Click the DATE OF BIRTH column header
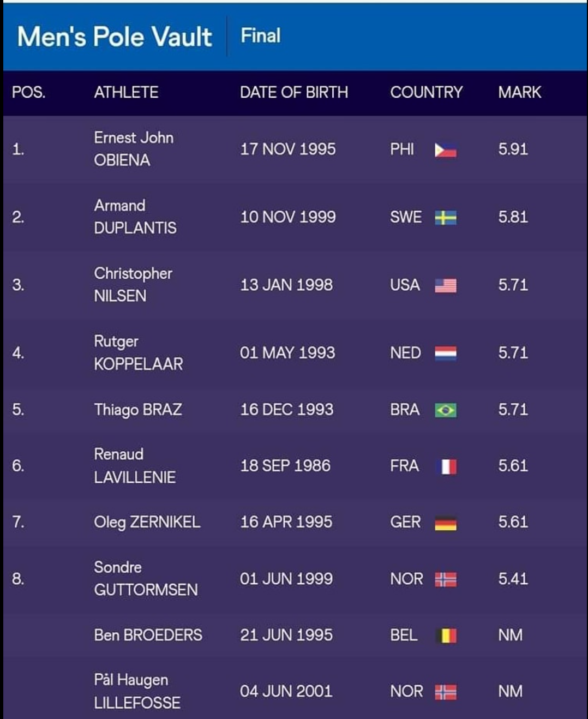Image resolution: width=588 pixels, height=719 pixels. click(293, 92)
